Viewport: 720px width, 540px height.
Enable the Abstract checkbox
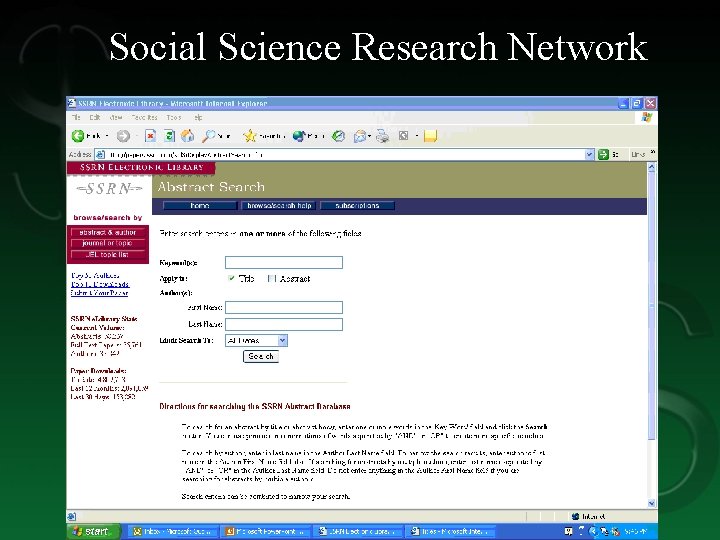(x=271, y=278)
